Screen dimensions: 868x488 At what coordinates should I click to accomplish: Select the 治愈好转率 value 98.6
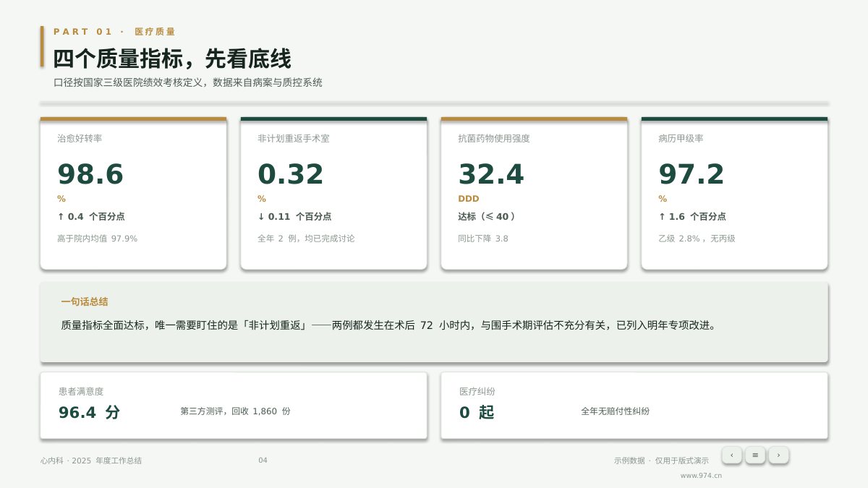(90, 175)
